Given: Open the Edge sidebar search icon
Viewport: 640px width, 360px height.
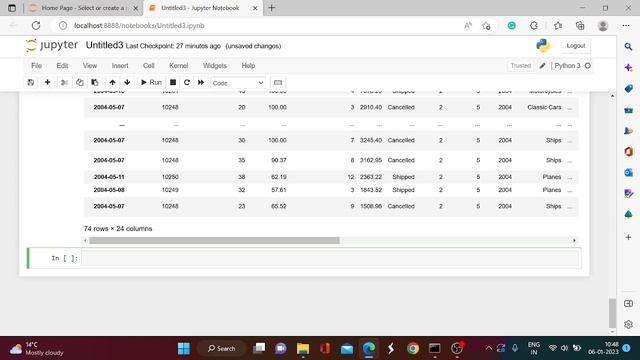Looking at the screenshot, I should pyautogui.click(x=629, y=47).
